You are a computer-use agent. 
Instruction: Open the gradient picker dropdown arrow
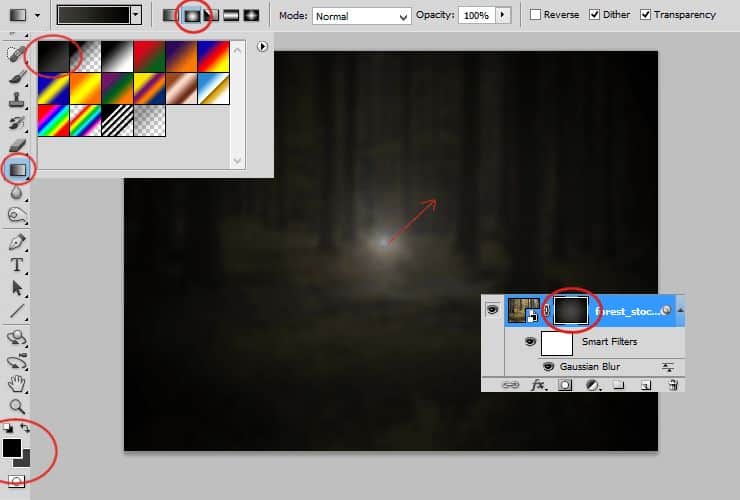(136, 15)
